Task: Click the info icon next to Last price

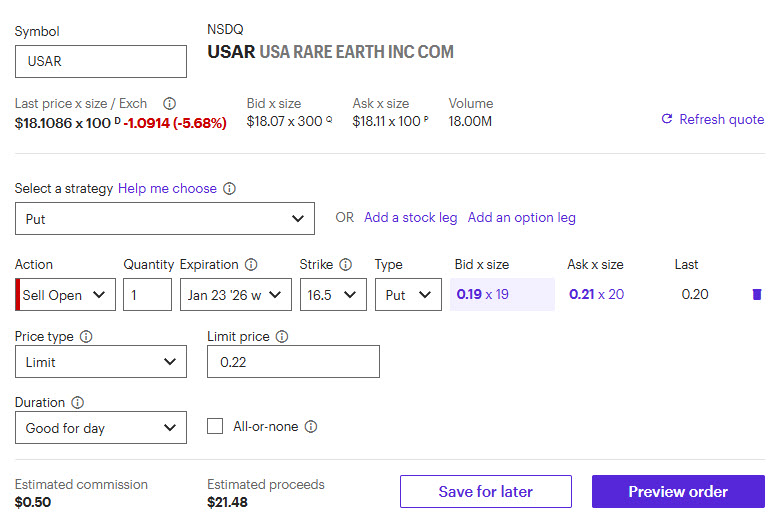Action: pyautogui.click(x=169, y=103)
